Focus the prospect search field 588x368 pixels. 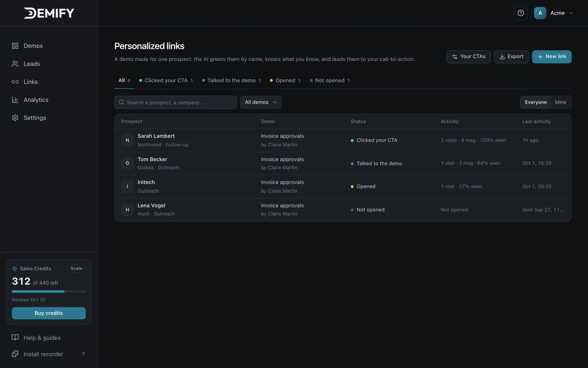pyautogui.click(x=175, y=102)
